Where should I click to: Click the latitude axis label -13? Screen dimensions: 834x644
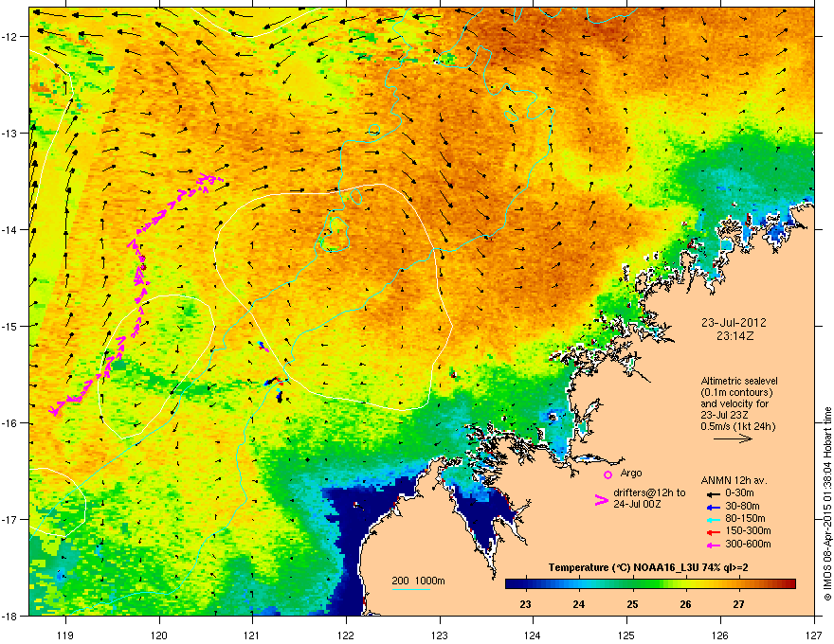(10, 134)
